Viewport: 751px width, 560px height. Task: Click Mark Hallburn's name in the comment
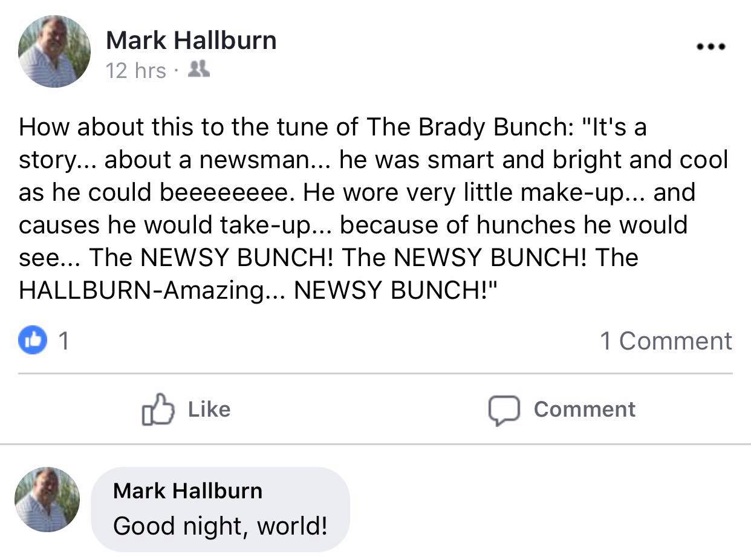pos(187,490)
